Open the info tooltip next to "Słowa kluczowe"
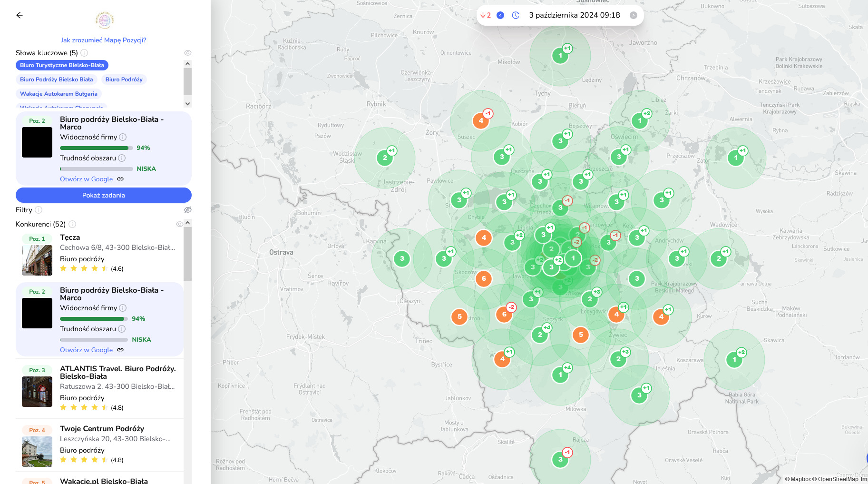The height and width of the screenshot is (484, 868). click(x=84, y=52)
